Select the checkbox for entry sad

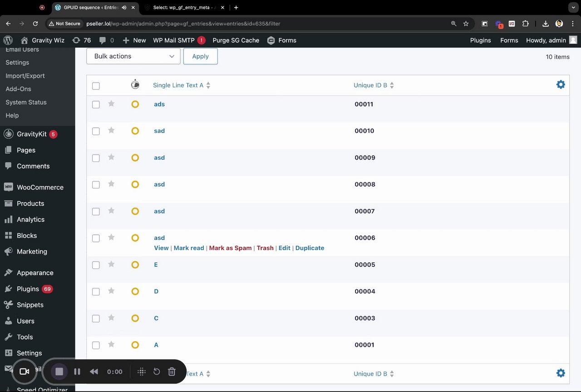point(96,131)
